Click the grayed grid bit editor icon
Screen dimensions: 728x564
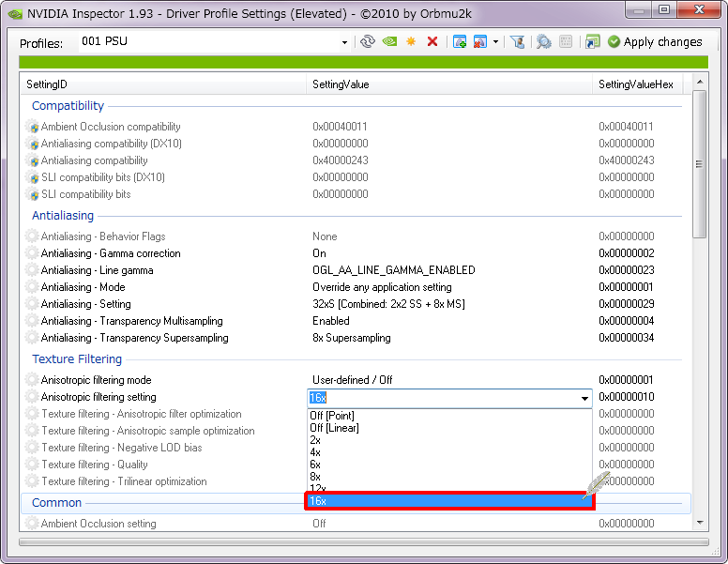coord(566,42)
